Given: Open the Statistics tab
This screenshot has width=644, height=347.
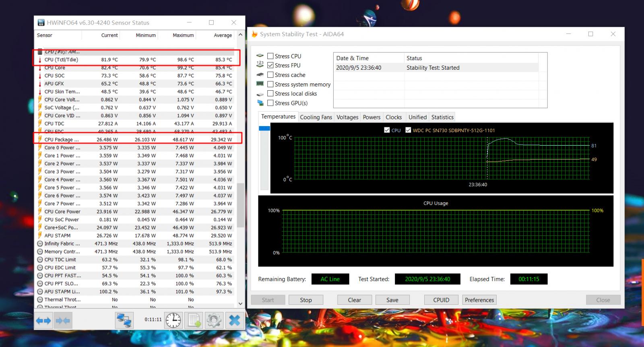Looking at the screenshot, I should click(442, 117).
